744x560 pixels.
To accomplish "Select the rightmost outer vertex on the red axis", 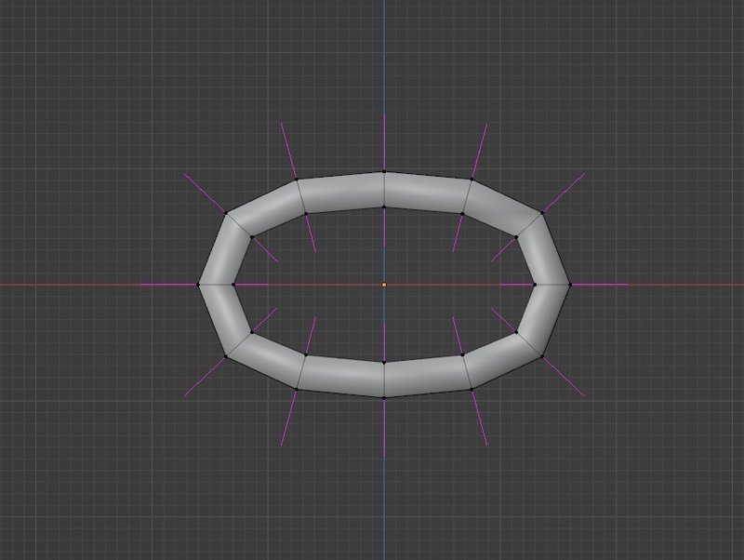I will 570,285.
